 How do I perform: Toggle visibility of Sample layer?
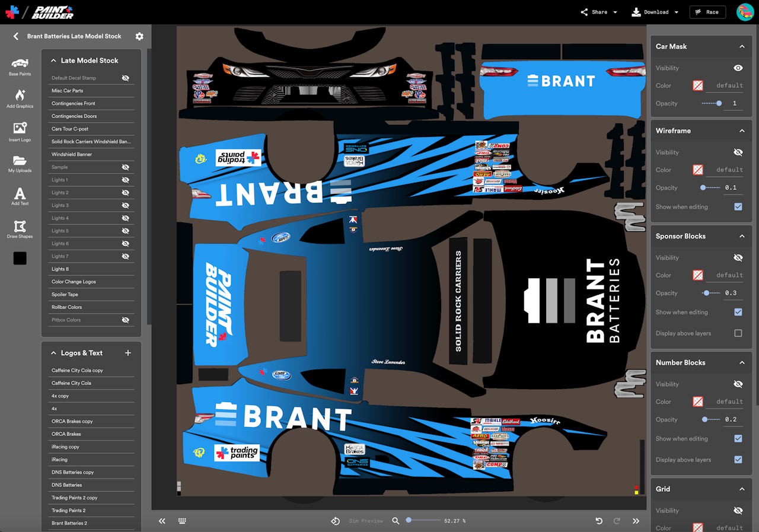pos(126,167)
